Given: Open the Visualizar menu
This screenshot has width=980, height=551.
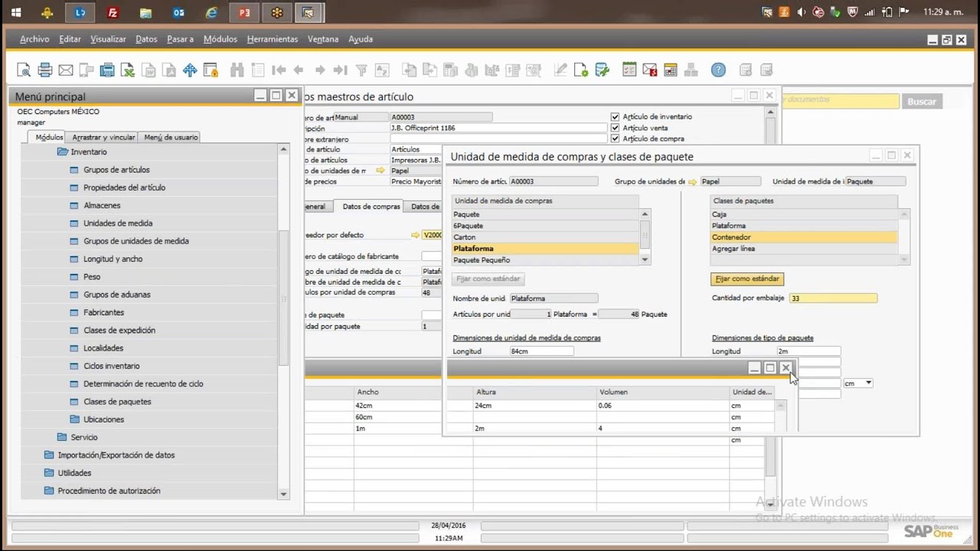Looking at the screenshot, I should (108, 39).
